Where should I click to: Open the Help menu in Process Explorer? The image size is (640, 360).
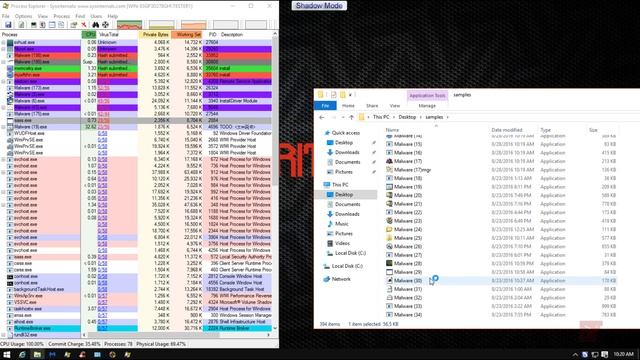pyautogui.click(x=113, y=16)
